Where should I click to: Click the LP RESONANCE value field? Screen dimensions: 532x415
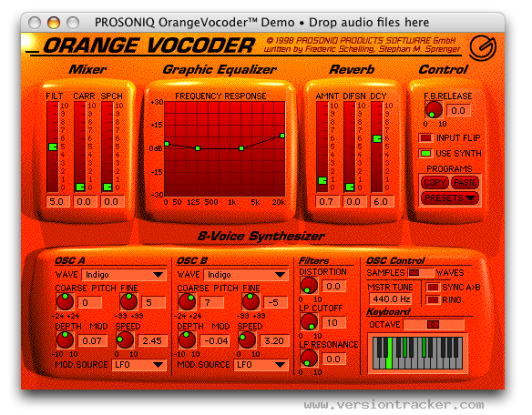pyautogui.click(x=333, y=359)
